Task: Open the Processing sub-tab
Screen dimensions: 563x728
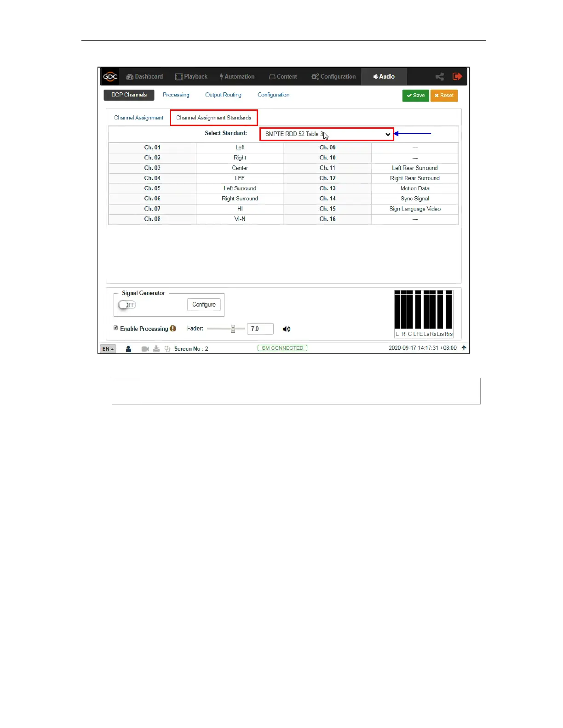Action: 176,95
